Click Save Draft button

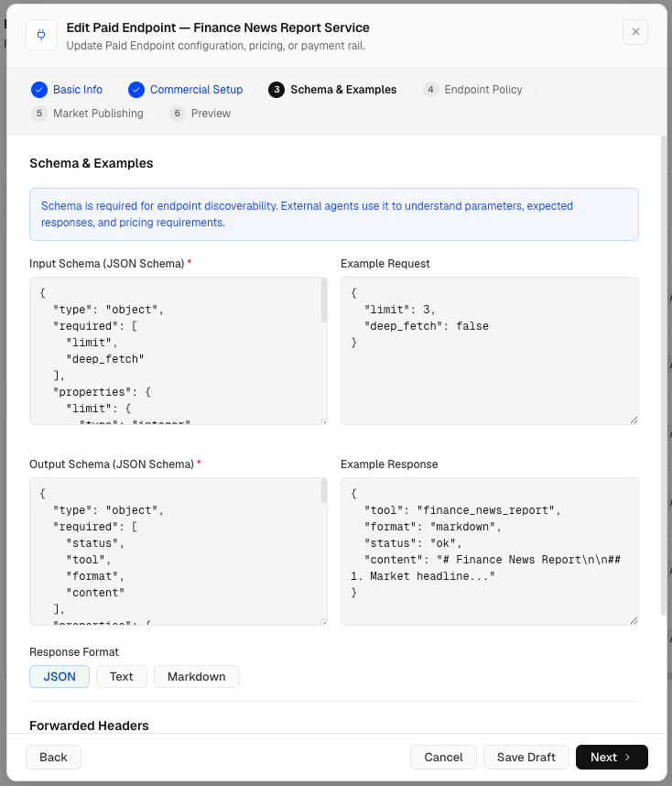pyautogui.click(x=526, y=757)
